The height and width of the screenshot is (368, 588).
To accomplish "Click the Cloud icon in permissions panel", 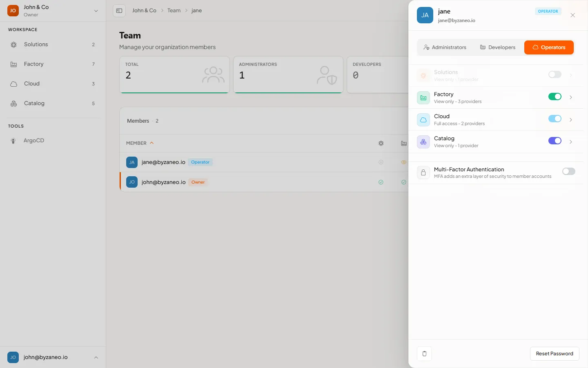I will click(423, 120).
